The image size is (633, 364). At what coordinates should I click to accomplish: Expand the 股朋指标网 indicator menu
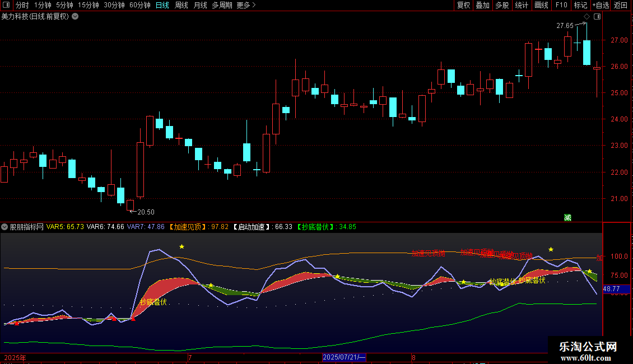pyautogui.click(x=5, y=227)
